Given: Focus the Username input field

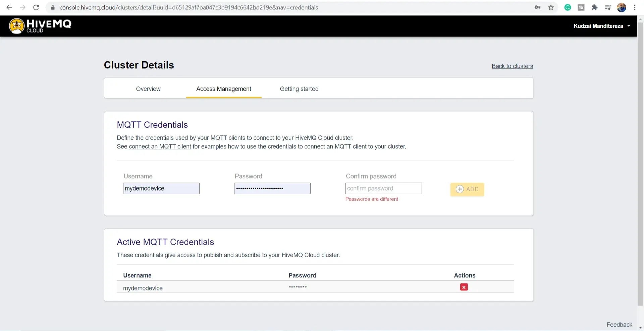Looking at the screenshot, I should pyautogui.click(x=161, y=188).
